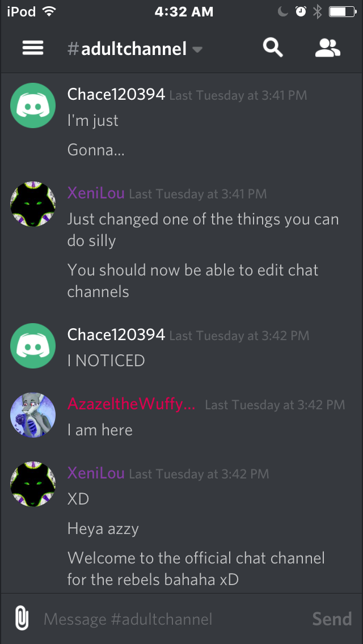Viewport: 363px width, 644px height.
Task: View XeniLou's avatar next to the XD message
Action: (x=33, y=484)
